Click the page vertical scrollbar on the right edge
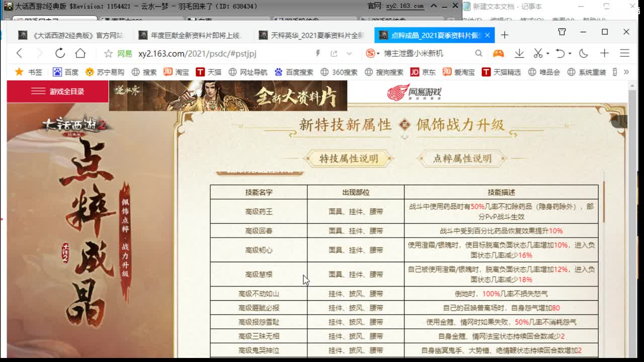644x362 pixels. (632, 221)
